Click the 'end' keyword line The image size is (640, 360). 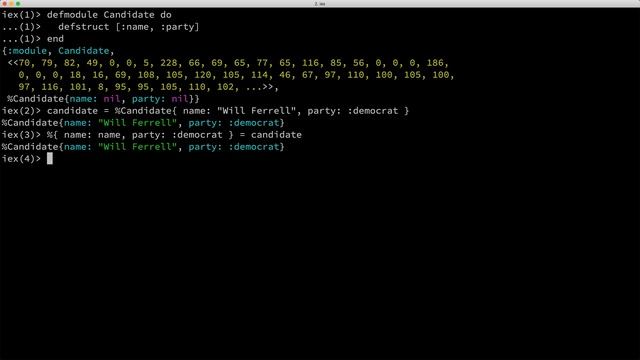[x=55, y=39]
